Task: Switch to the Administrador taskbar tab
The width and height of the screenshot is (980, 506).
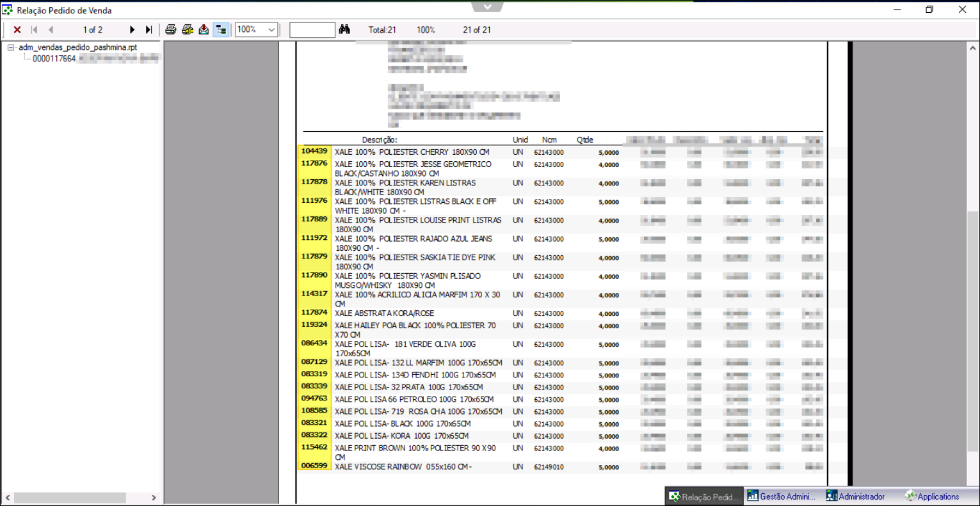Action: click(856, 496)
